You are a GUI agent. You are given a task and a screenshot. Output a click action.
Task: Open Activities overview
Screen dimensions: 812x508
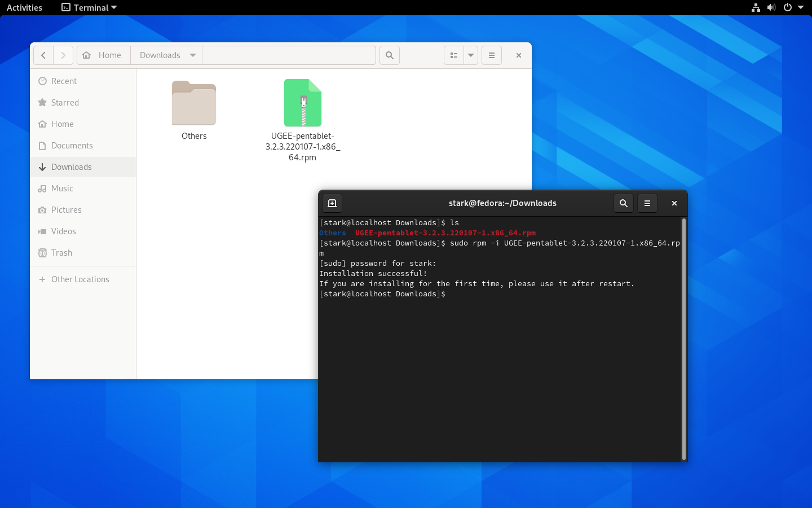24,7
